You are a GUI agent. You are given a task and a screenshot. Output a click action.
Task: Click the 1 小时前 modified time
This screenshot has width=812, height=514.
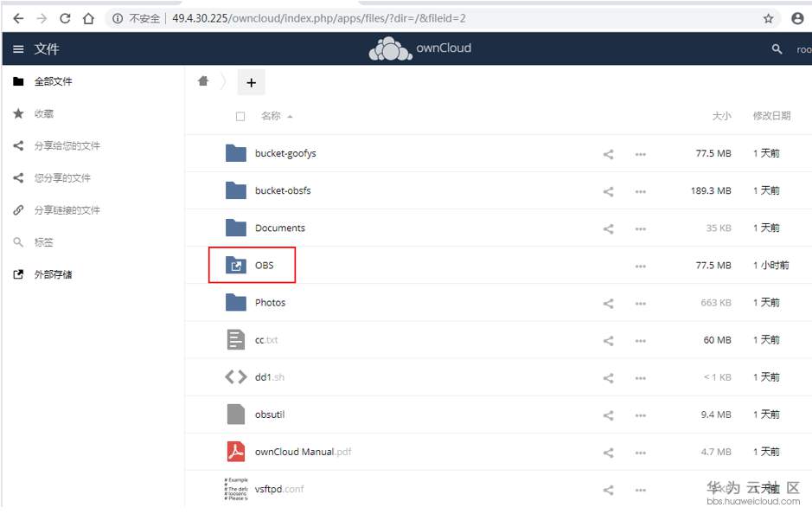(x=771, y=266)
